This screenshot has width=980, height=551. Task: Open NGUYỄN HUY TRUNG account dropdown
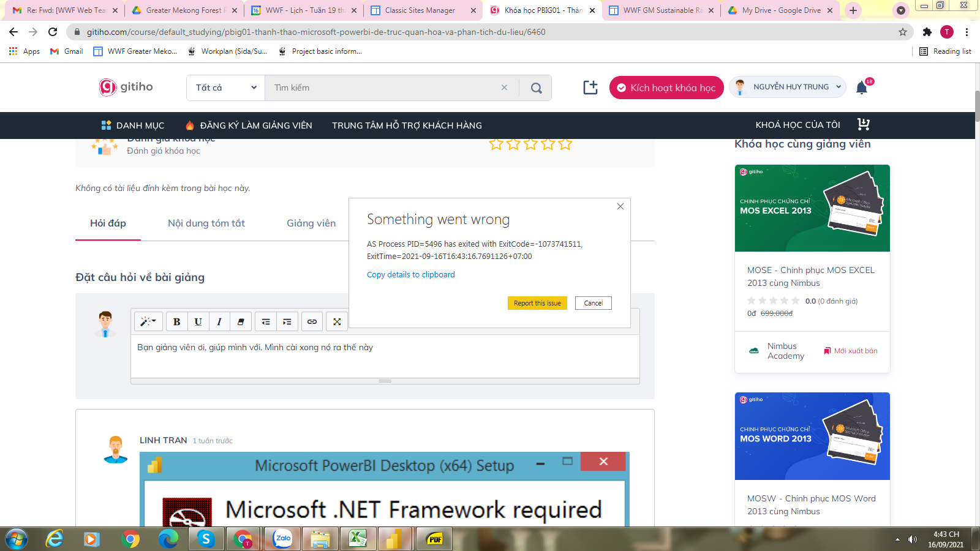[x=788, y=87]
